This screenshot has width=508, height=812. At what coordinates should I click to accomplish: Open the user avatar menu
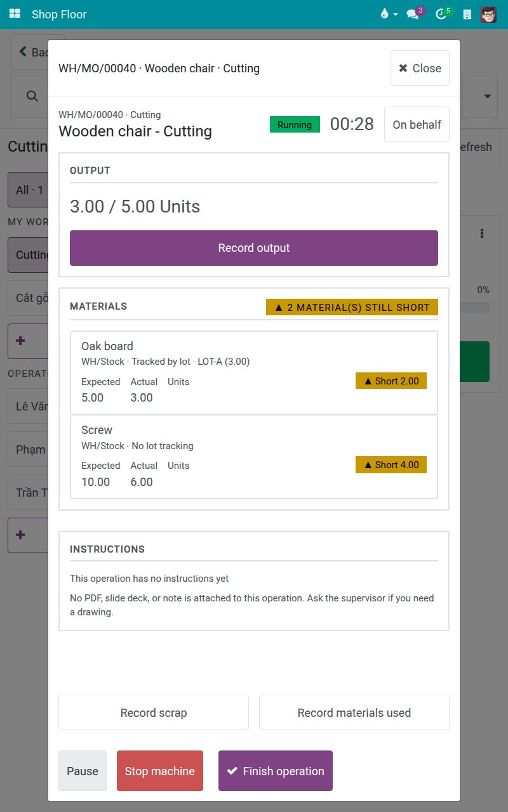click(x=488, y=14)
